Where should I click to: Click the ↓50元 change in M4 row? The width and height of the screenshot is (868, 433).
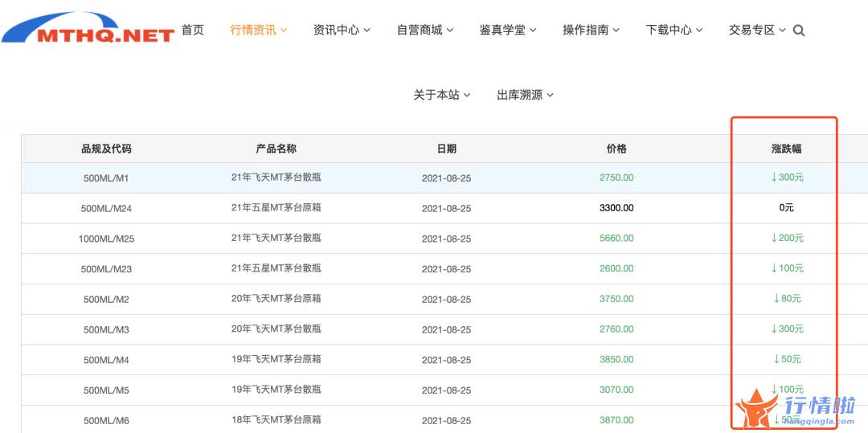point(787,359)
